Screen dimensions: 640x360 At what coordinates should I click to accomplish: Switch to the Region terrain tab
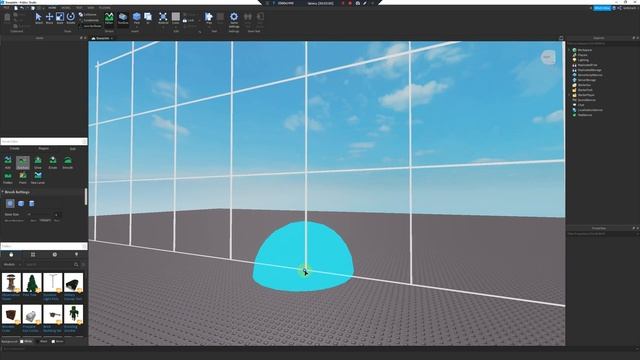(x=44, y=149)
